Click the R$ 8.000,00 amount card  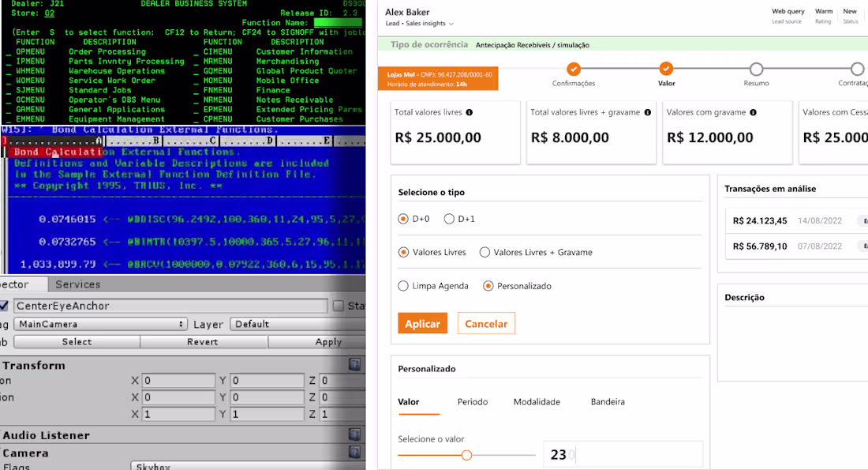591,133
